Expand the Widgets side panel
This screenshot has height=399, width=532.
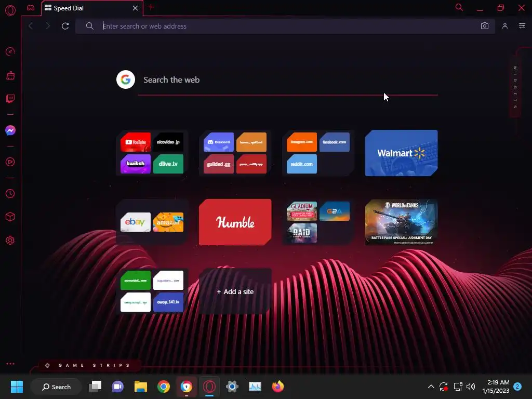(515, 87)
